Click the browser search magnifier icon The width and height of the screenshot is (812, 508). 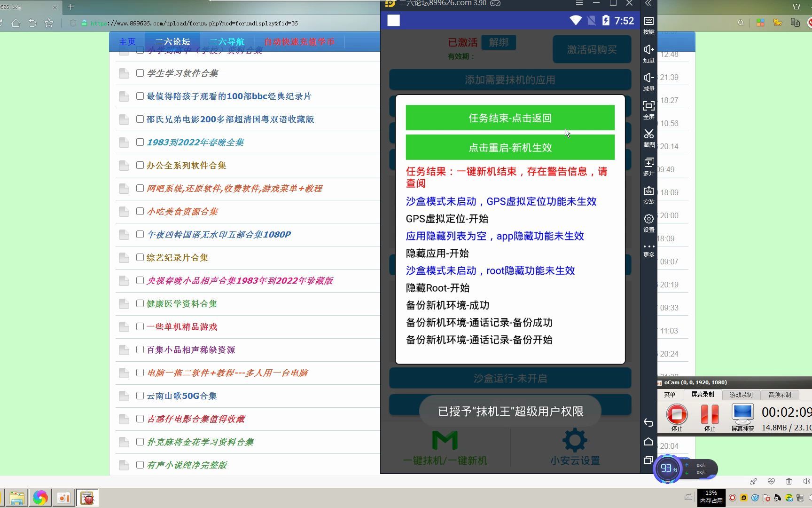coord(741,23)
